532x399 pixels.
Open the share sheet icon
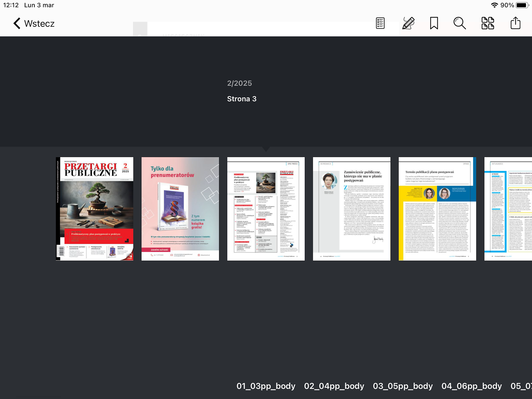(x=515, y=23)
